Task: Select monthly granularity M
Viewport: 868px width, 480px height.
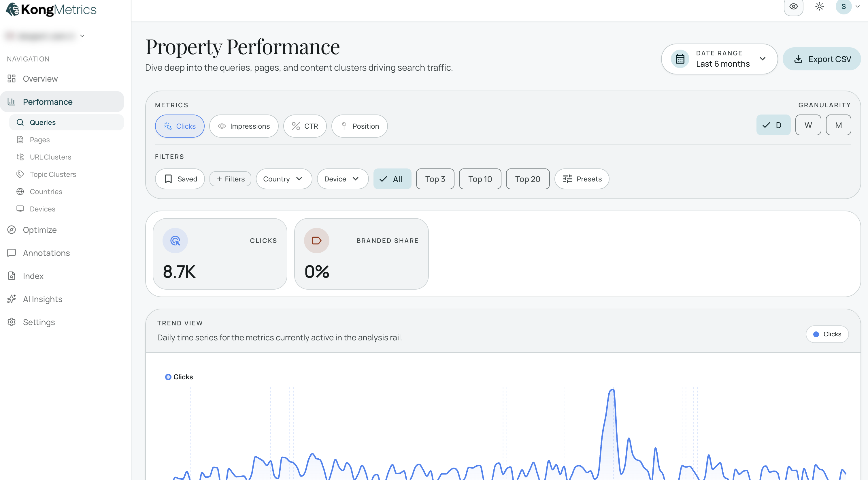Action: tap(838, 125)
